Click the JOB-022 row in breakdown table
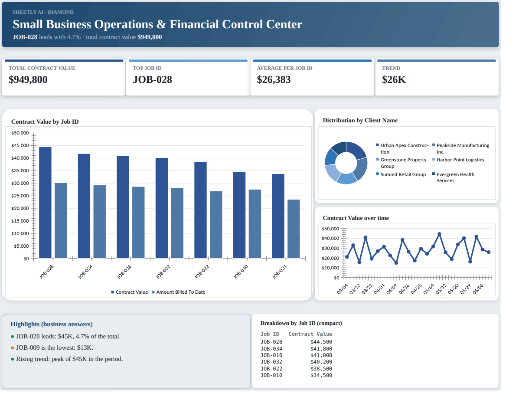Image resolution: width=532 pixels, height=400 pixels. click(x=296, y=369)
